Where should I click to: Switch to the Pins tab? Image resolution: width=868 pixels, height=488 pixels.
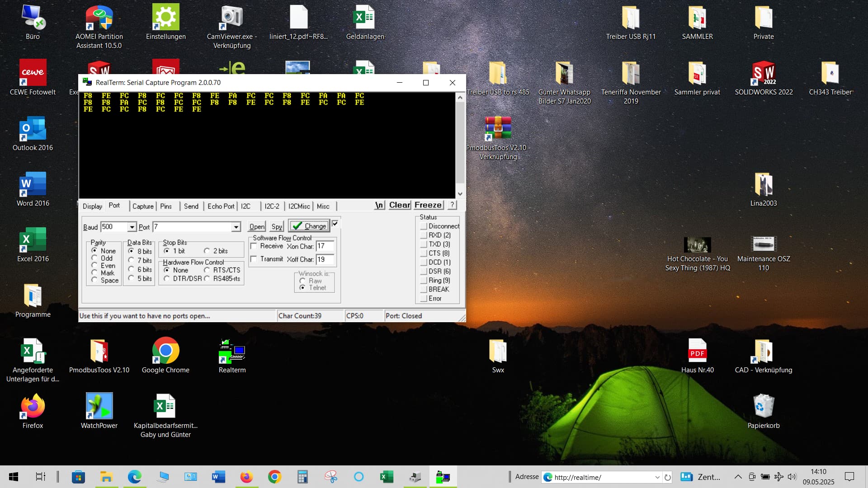(x=166, y=206)
